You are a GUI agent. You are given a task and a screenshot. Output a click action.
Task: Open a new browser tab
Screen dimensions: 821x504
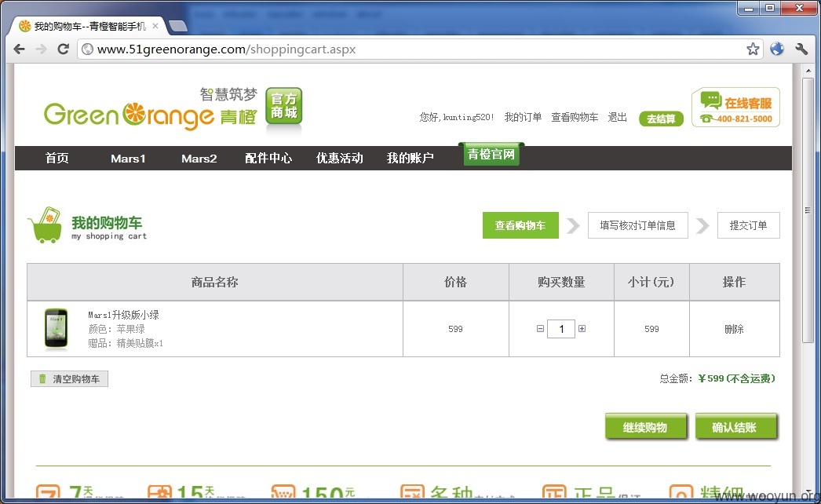pyautogui.click(x=178, y=26)
